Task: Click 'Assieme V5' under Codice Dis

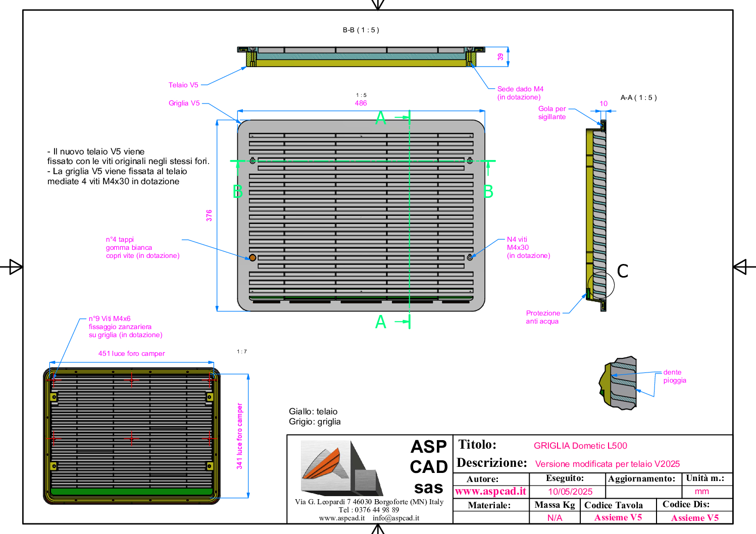Action: coord(695,518)
